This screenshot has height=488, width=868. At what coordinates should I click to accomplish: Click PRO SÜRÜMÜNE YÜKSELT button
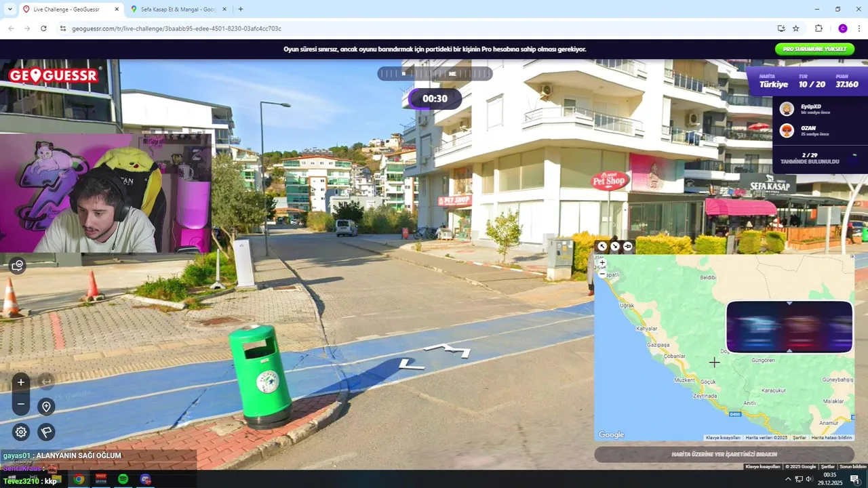(x=814, y=49)
